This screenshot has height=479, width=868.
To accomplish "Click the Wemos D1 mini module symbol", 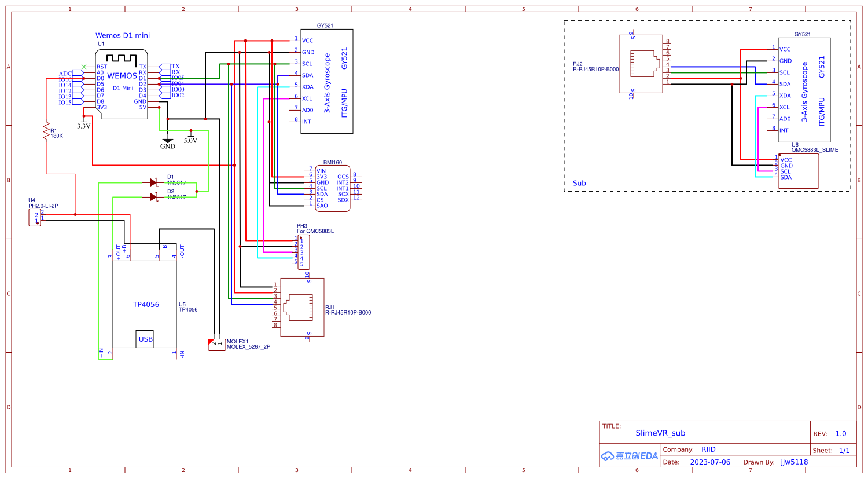I will pos(122,84).
